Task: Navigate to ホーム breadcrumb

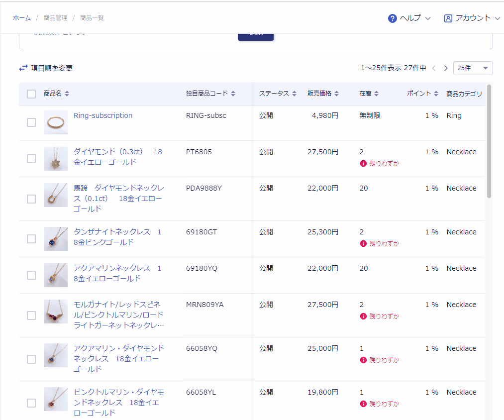Action: pyautogui.click(x=22, y=18)
